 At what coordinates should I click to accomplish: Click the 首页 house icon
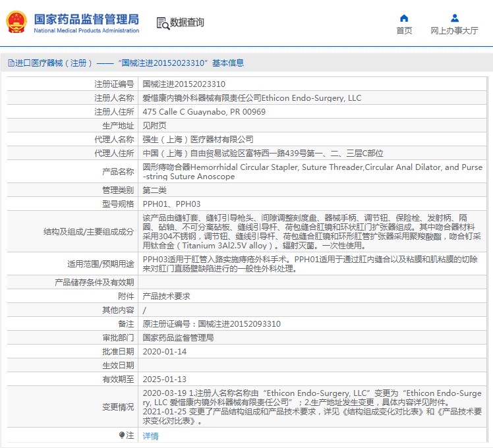click(x=404, y=18)
